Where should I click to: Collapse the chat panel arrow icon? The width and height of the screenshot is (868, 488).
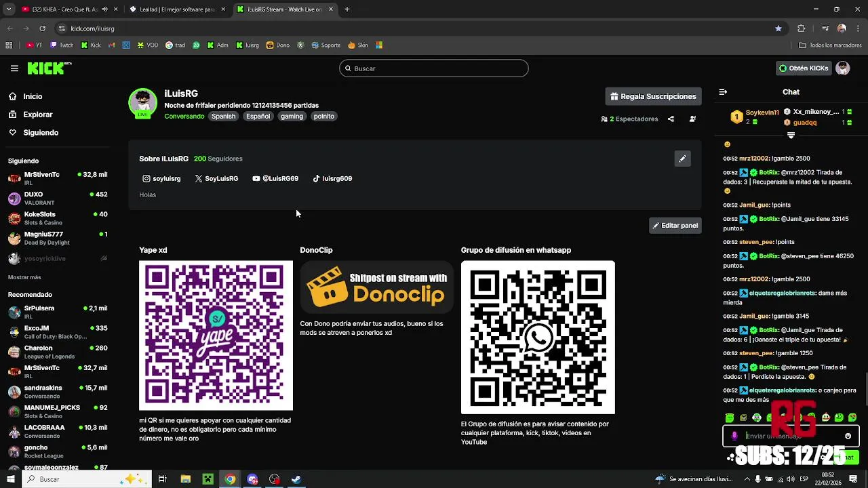click(723, 91)
